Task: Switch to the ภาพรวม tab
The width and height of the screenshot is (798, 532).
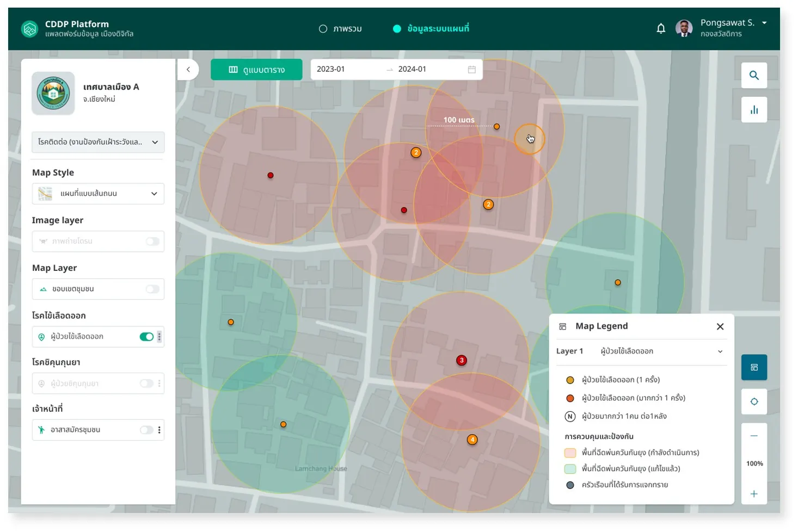Action: 340,29
